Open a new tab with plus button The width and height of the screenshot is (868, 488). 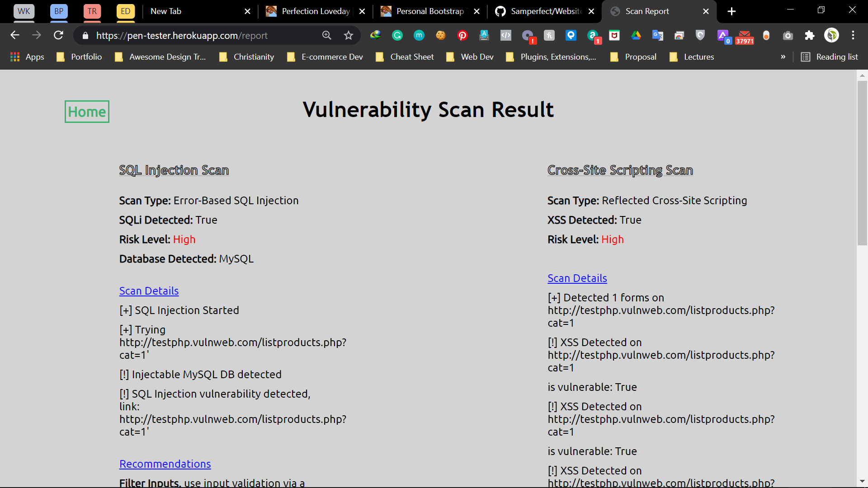pos(731,11)
